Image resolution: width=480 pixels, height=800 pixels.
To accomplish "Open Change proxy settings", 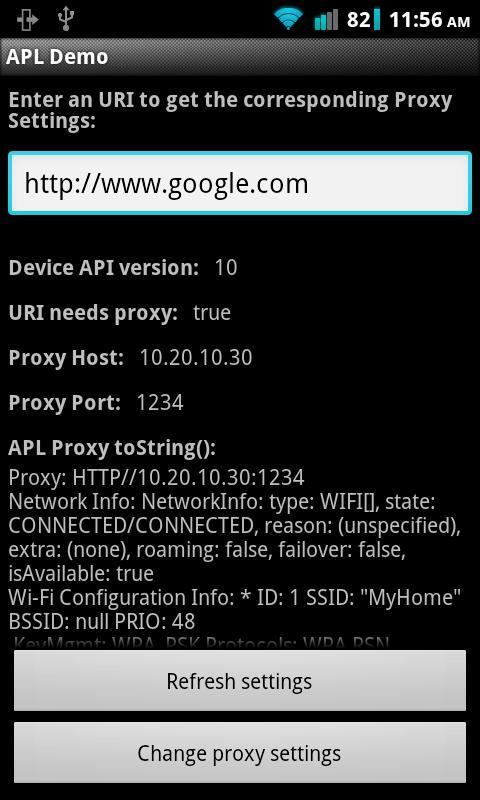I will 240,753.
